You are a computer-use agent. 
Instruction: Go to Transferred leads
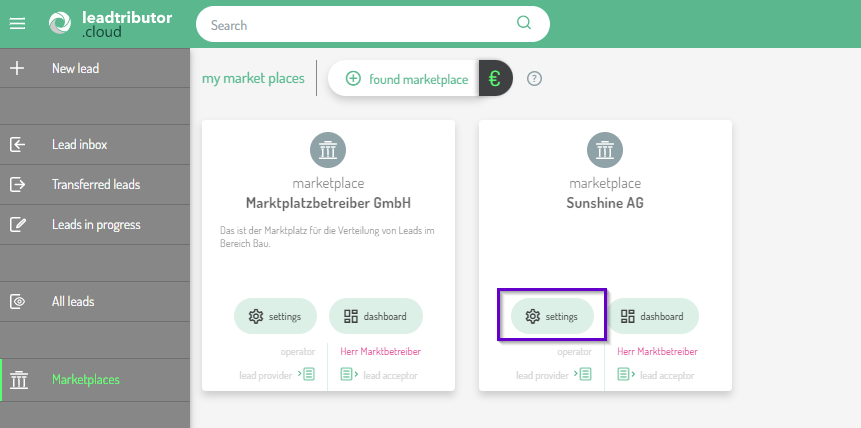tap(95, 185)
